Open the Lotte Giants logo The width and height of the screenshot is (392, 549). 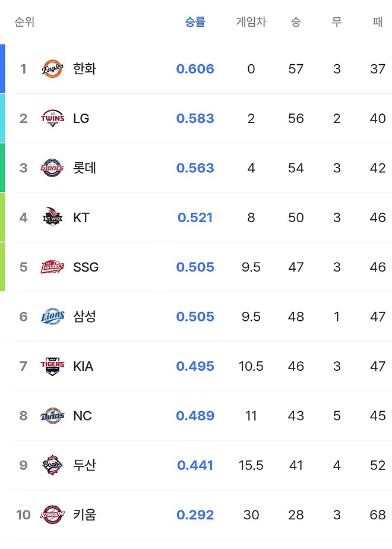[53, 168]
